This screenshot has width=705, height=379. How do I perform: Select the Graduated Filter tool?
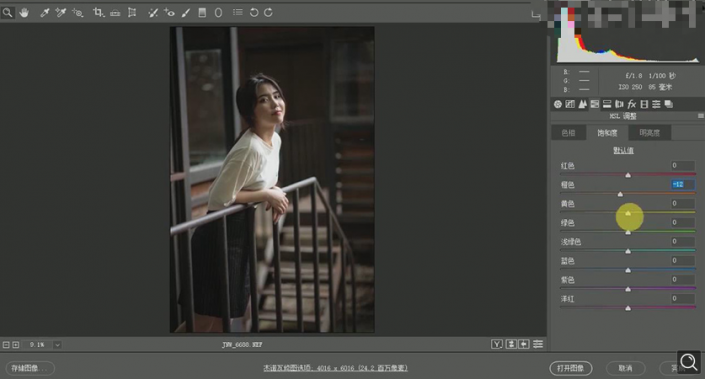[202, 13]
